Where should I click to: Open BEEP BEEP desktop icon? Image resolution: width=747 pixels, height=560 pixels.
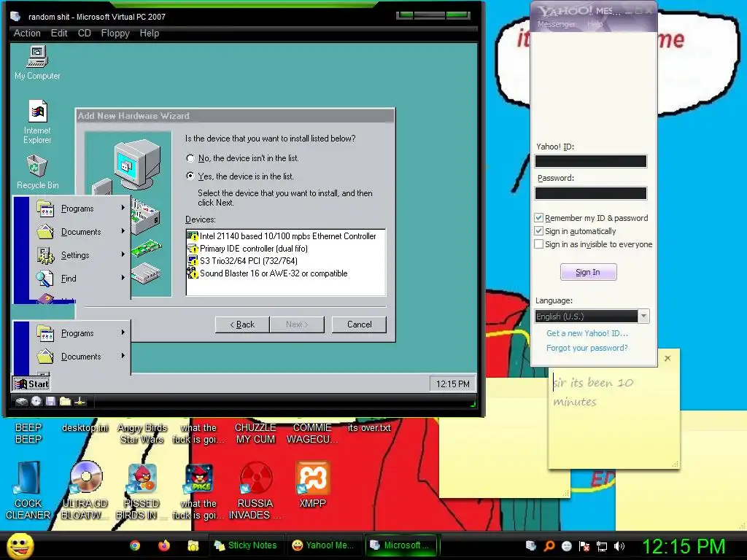(28, 433)
